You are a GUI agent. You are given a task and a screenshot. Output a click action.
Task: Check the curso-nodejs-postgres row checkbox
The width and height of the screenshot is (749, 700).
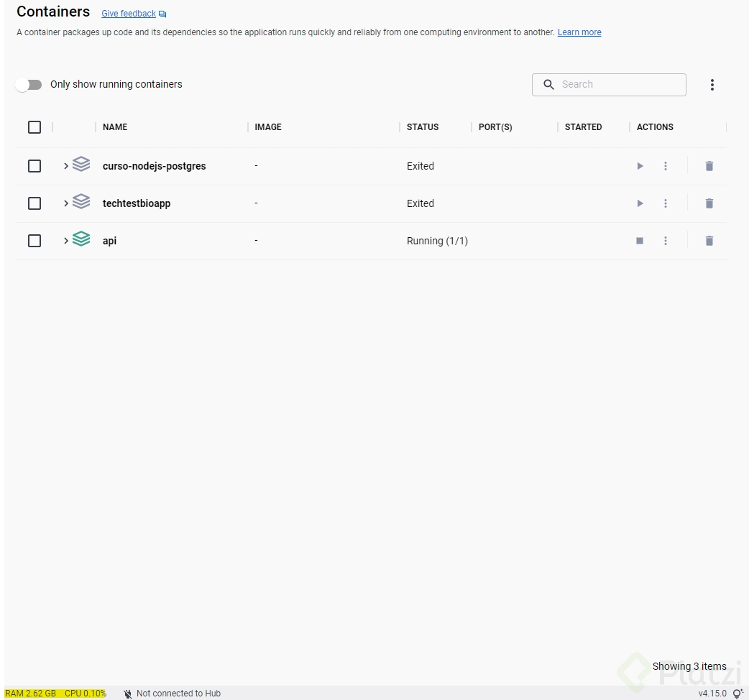point(35,166)
